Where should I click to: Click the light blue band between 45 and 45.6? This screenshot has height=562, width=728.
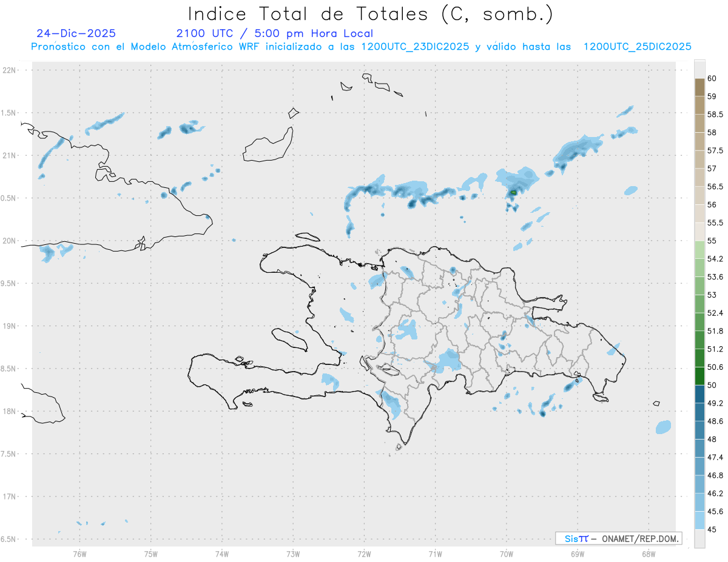pyautogui.click(x=699, y=520)
